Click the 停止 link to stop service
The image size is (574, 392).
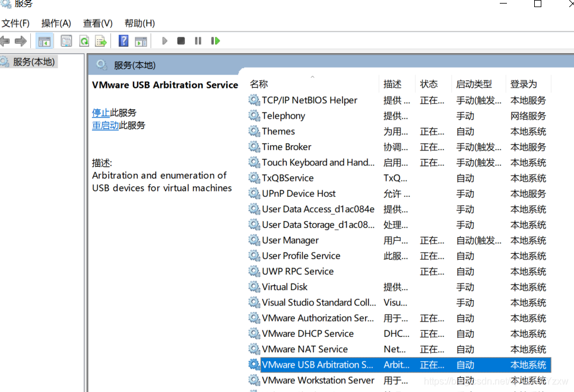coord(101,113)
